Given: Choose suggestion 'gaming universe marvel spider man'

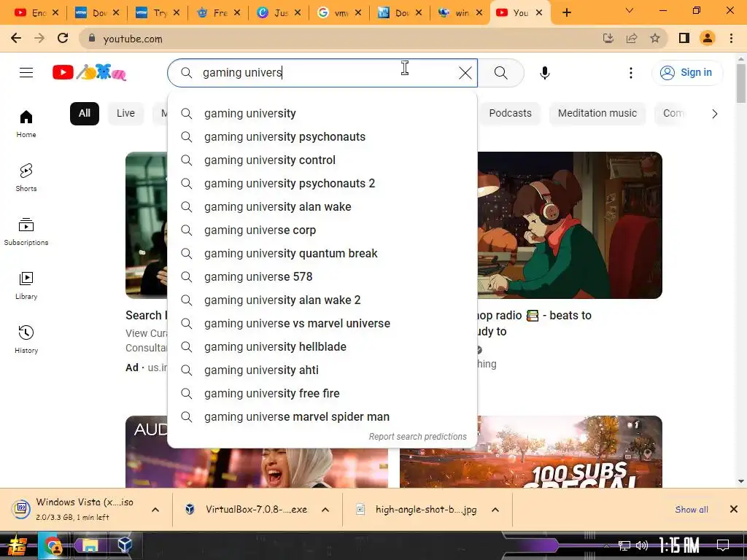Looking at the screenshot, I should point(322,416).
